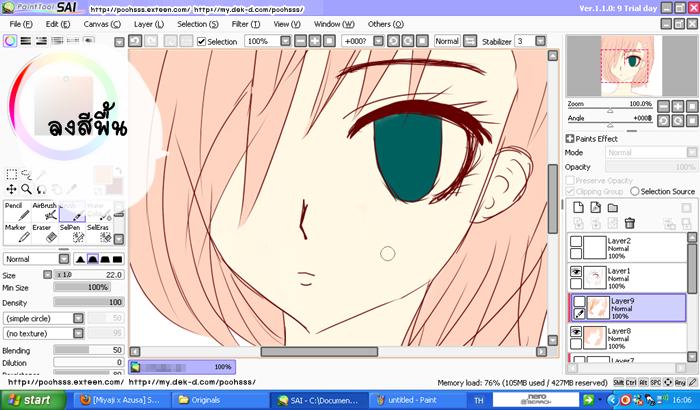Open the Window menu
The image size is (700, 410).
pos(334,24)
